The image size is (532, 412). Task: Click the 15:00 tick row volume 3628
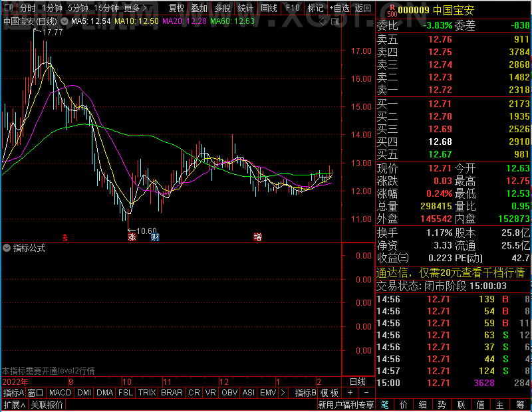coord(484,383)
